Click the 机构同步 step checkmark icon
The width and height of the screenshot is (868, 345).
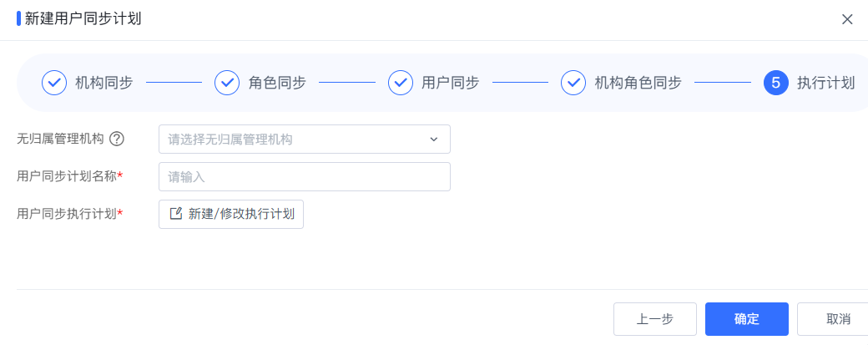pos(54,83)
